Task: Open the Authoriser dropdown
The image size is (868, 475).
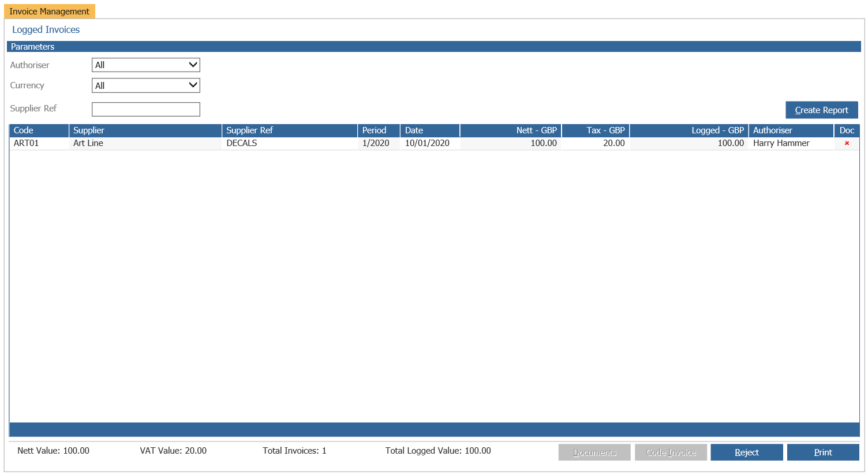Action: (146, 65)
